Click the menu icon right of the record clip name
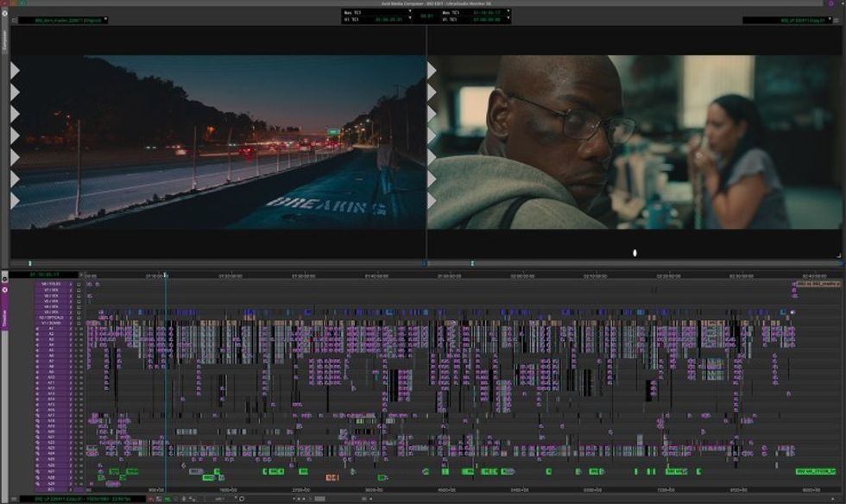 tap(836, 20)
